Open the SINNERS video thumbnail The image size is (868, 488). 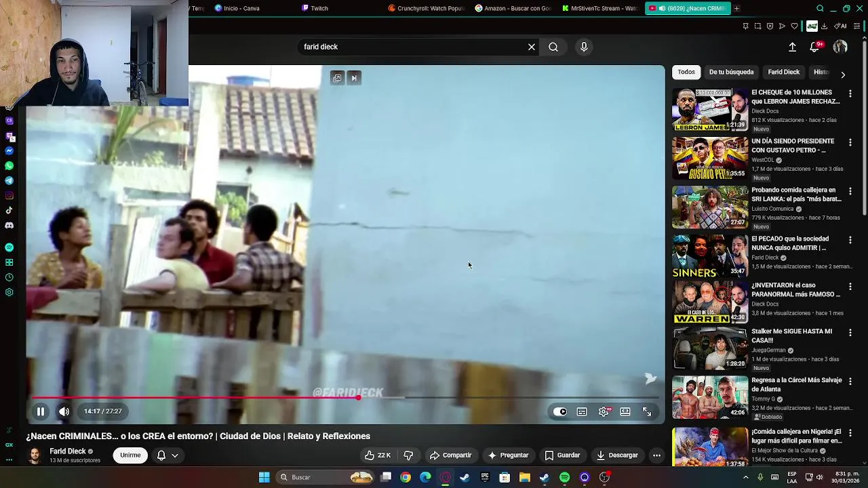tap(710, 256)
